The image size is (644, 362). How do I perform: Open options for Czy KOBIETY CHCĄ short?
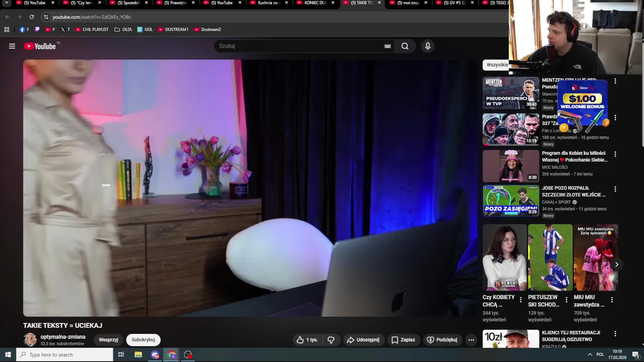521,300
